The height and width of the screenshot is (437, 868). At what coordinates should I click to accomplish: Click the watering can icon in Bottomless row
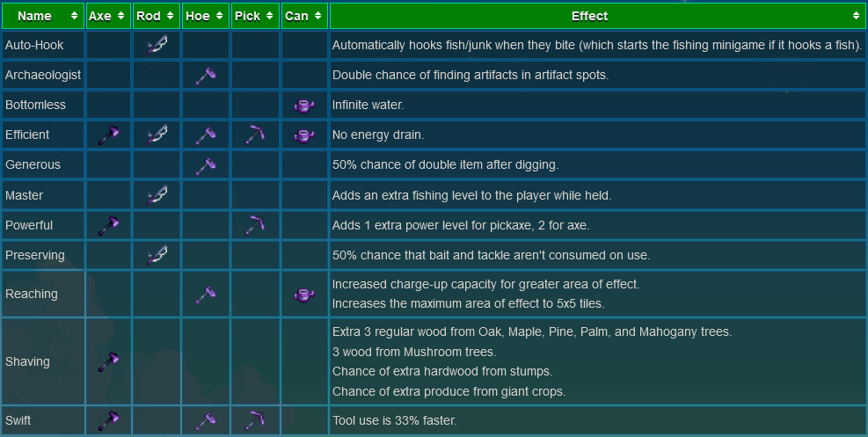(304, 106)
